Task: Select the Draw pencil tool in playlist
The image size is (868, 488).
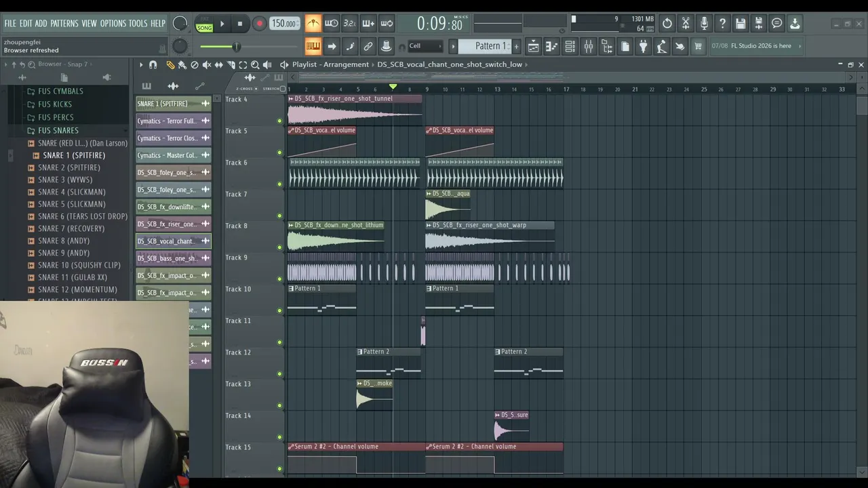Action: point(170,64)
